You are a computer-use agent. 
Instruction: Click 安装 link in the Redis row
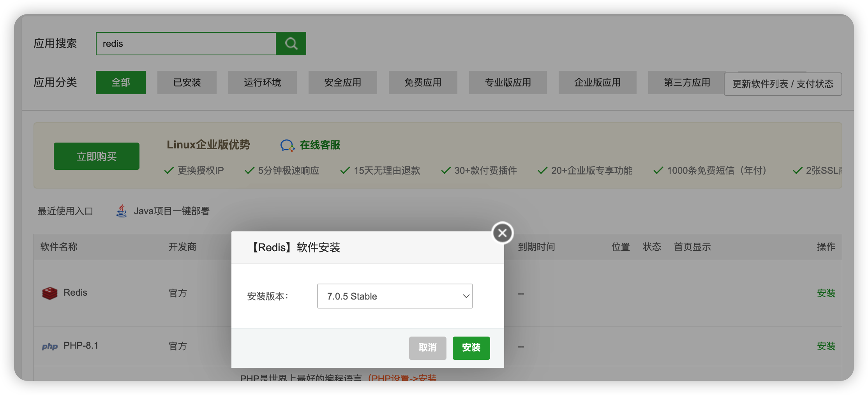click(826, 293)
